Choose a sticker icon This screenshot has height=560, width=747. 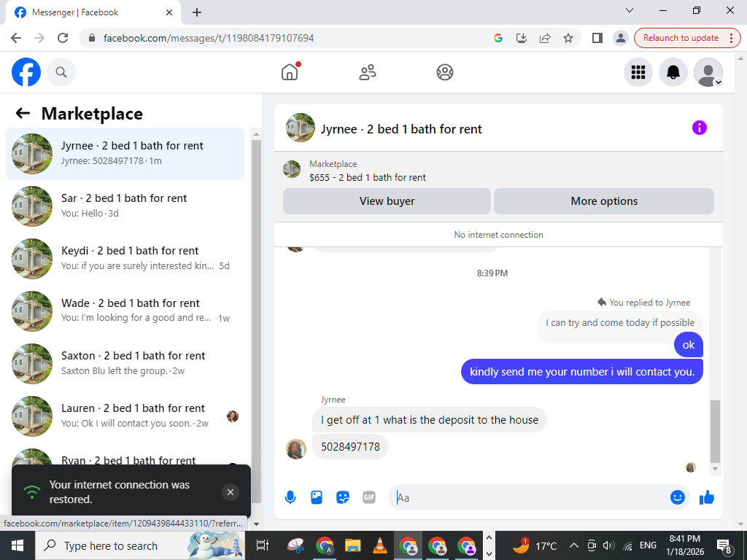[x=343, y=497]
